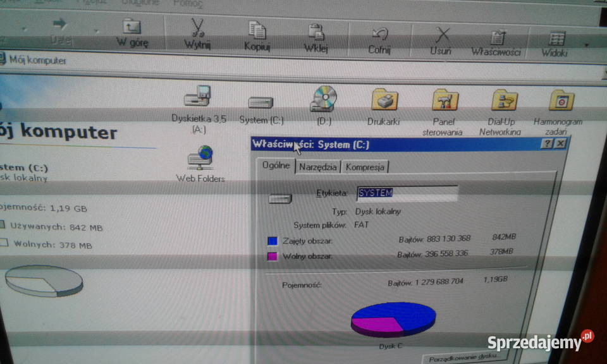Click the W górę (Up) toolbar button

[132, 33]
